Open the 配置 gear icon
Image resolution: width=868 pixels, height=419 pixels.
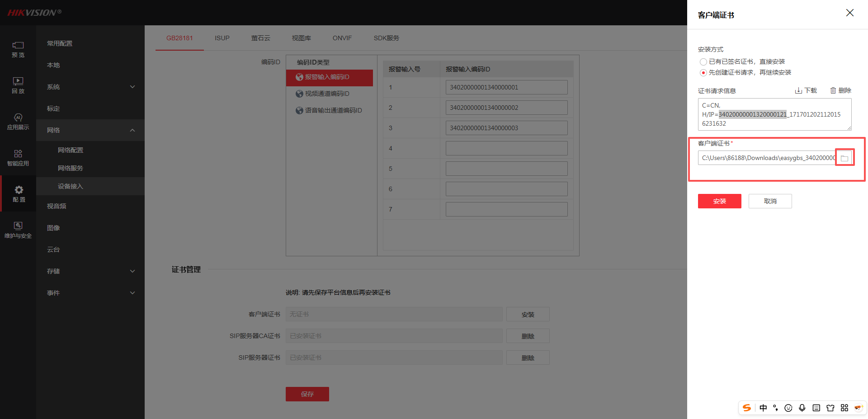pyautogui.click(x=19, y=190)
